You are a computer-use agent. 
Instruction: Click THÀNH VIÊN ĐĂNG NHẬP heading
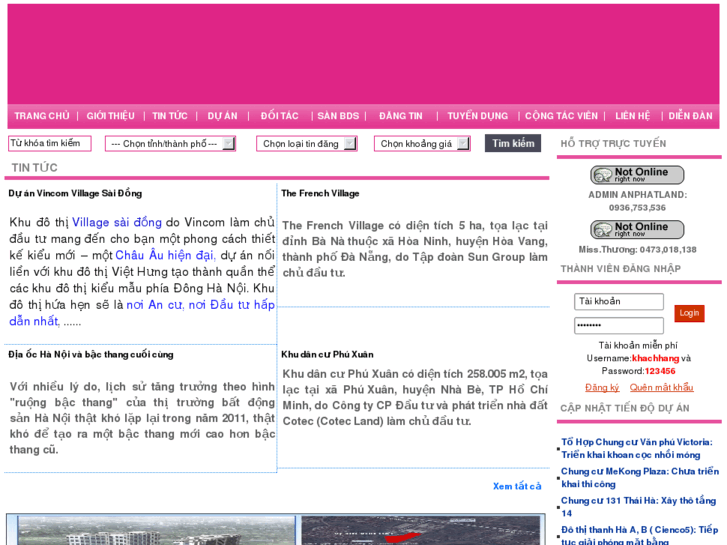click(x=620, y=269)
